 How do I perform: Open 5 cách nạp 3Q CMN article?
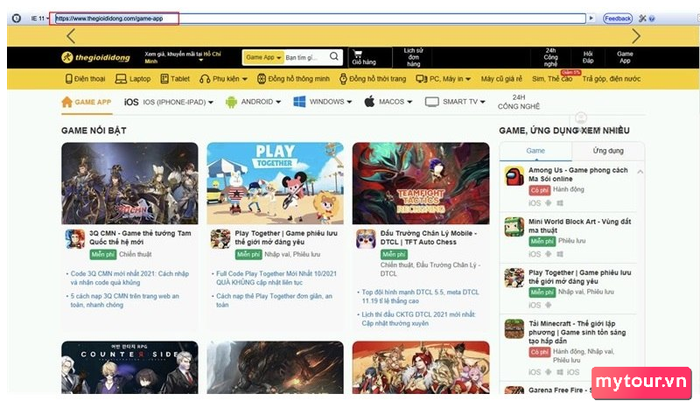pos(125,300)
